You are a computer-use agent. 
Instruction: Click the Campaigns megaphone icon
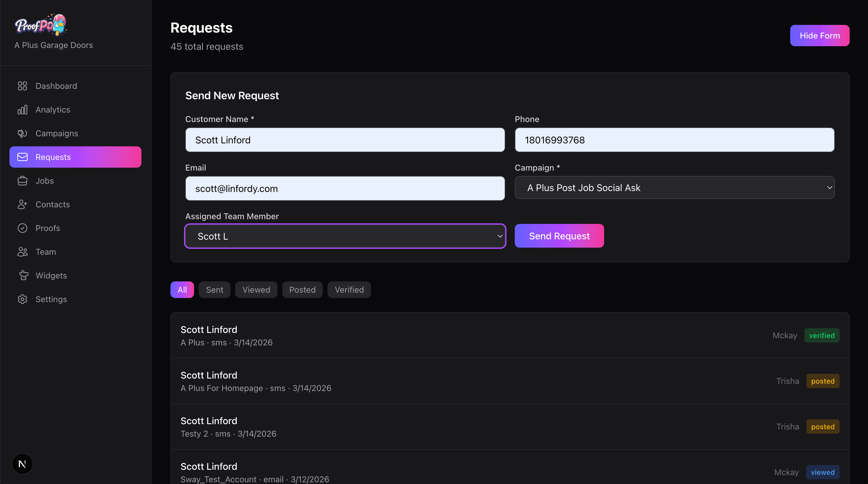click(x=22, y=134)
